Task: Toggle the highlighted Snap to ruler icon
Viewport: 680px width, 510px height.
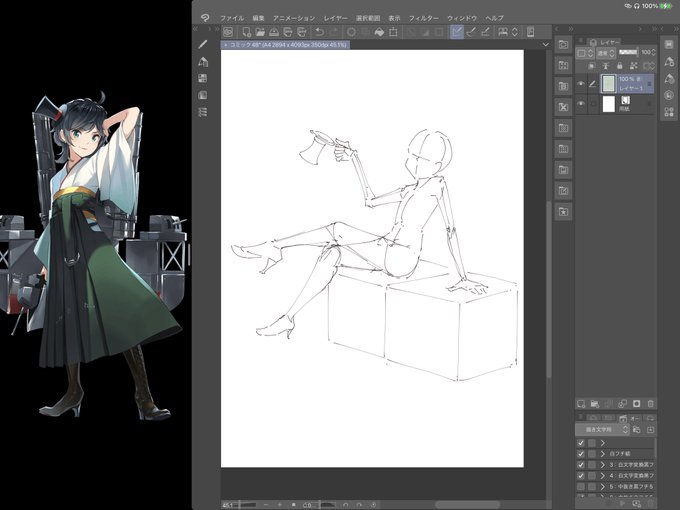Action: click(457, 32)
